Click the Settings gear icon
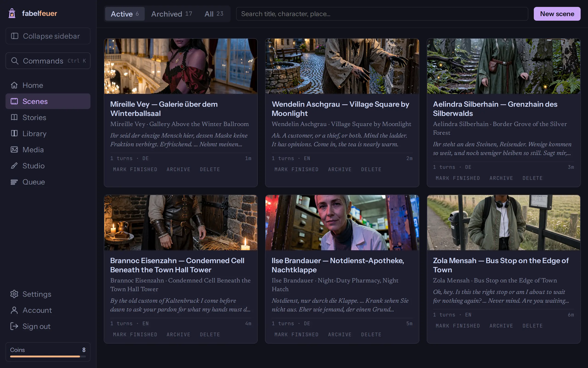Image resolution: width=588 pixels, height=368 pixels. click(x=14, y=294)
